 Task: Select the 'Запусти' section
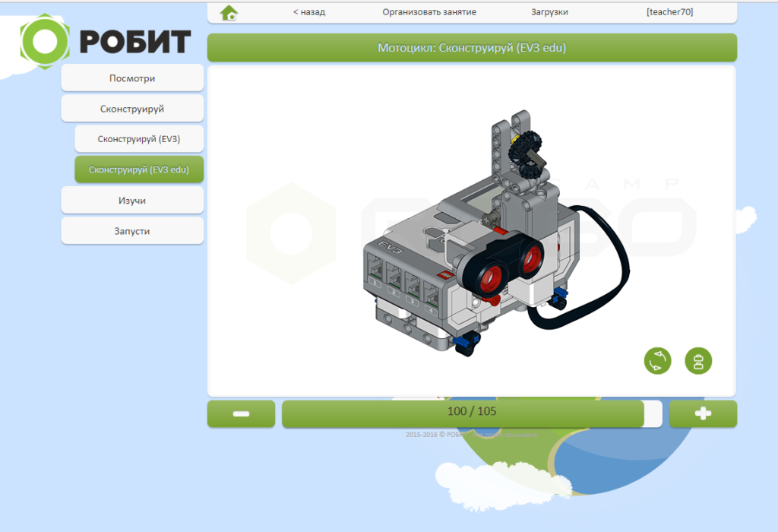click(x=132, y=231)
